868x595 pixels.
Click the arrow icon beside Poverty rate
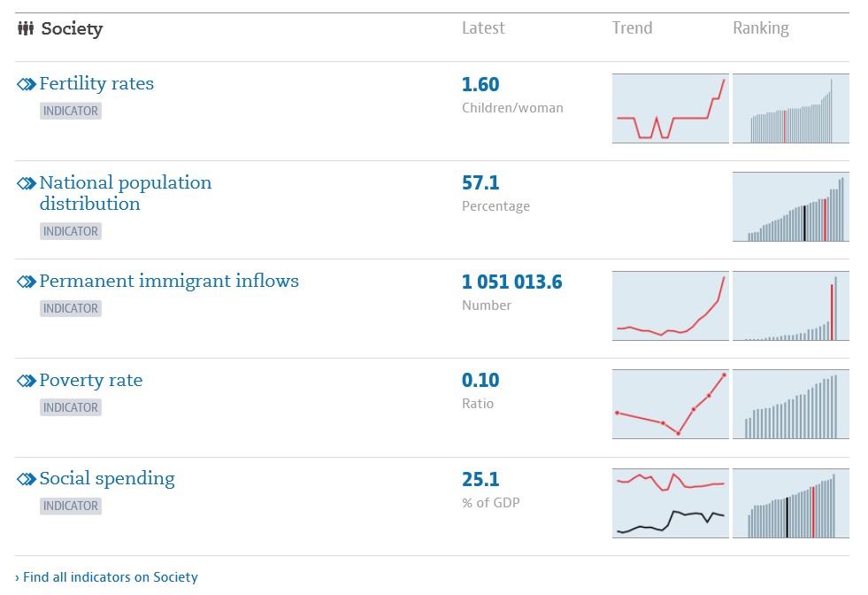[x=27, y=381]
